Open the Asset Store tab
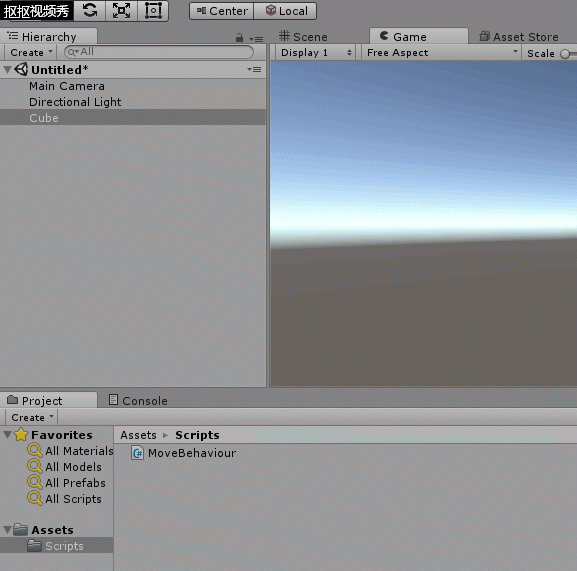The height and width of the screenshot is (571, 577). [519, 36]
